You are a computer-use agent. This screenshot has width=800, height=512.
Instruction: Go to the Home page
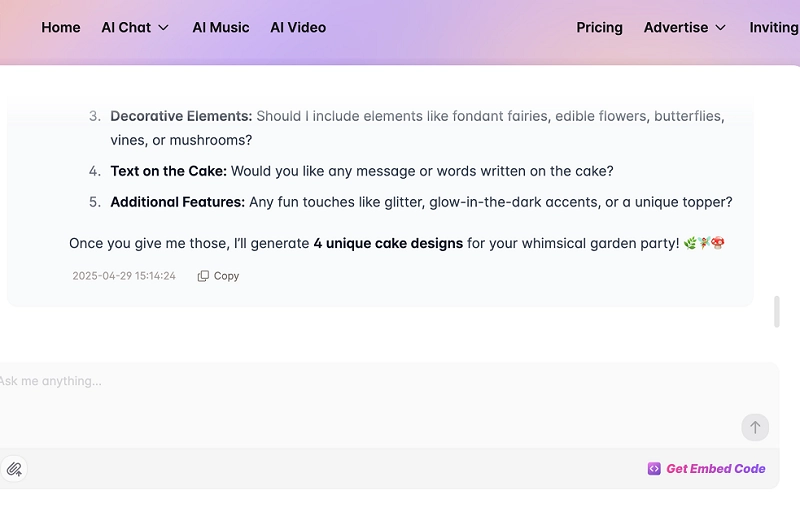click(x=61, y=28)
